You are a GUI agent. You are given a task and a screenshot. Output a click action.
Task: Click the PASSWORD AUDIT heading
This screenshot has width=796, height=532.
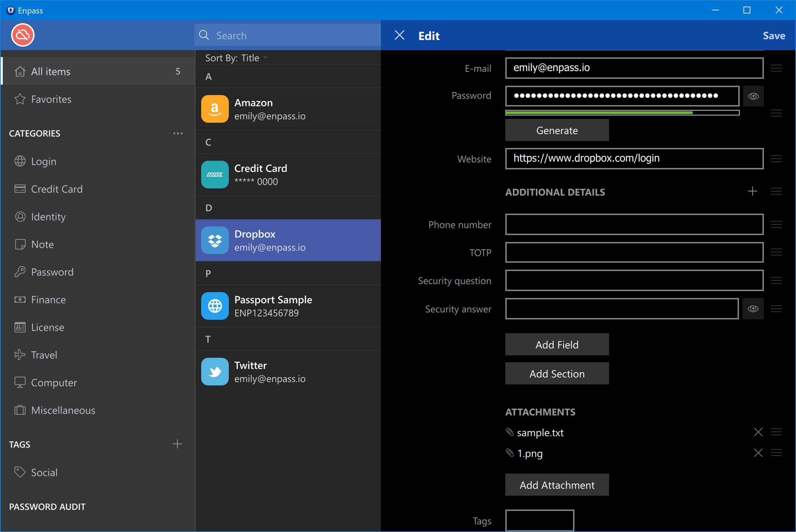[47, 506]
